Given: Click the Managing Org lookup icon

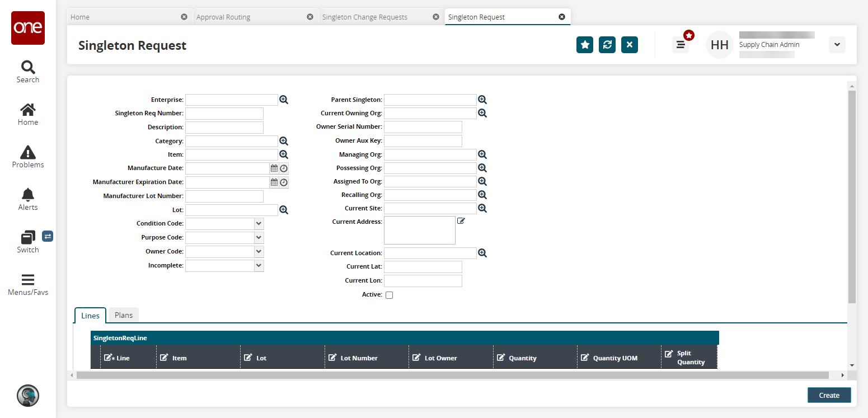Looking at the screenshot, I should point(482,154).
